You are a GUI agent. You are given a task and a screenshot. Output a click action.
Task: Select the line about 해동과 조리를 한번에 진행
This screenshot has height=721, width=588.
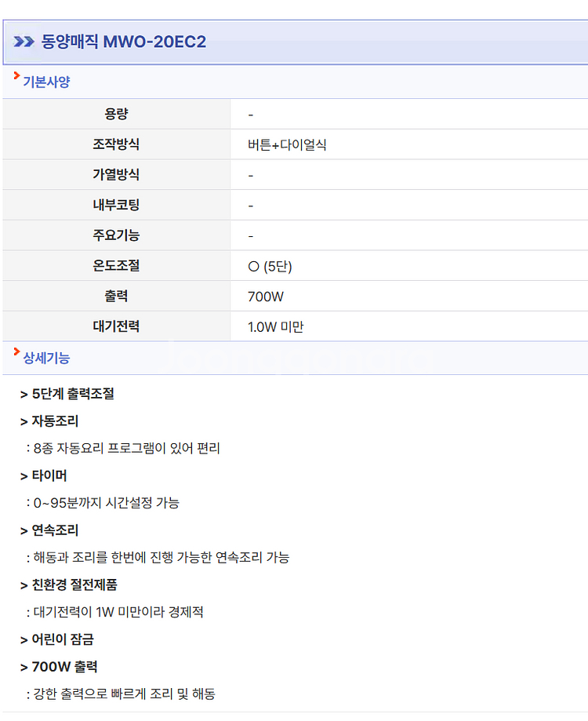[x=162, y=557]
